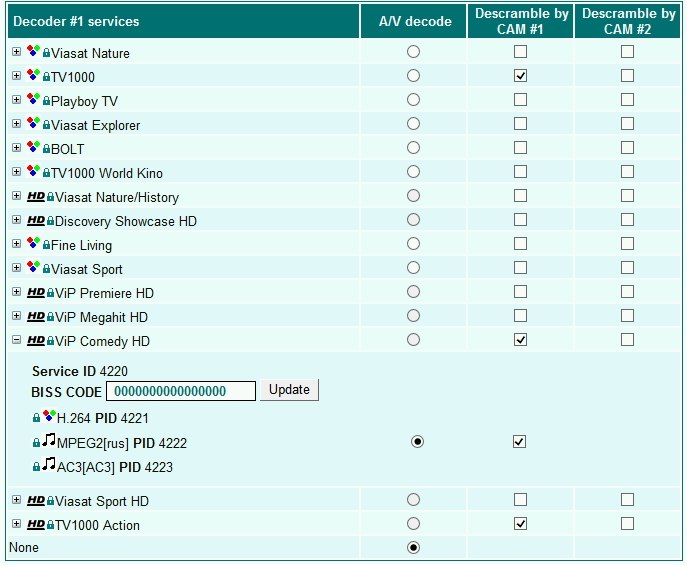Click the Descramble by CAM #1 header
687x565 pixels.
[x=521, y=21]
